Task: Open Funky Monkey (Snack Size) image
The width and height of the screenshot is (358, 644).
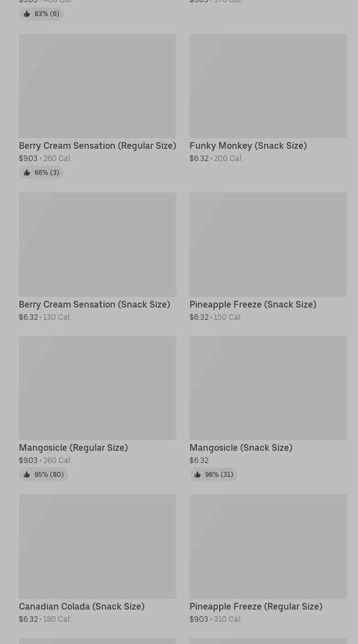Action: coord(268,86)
